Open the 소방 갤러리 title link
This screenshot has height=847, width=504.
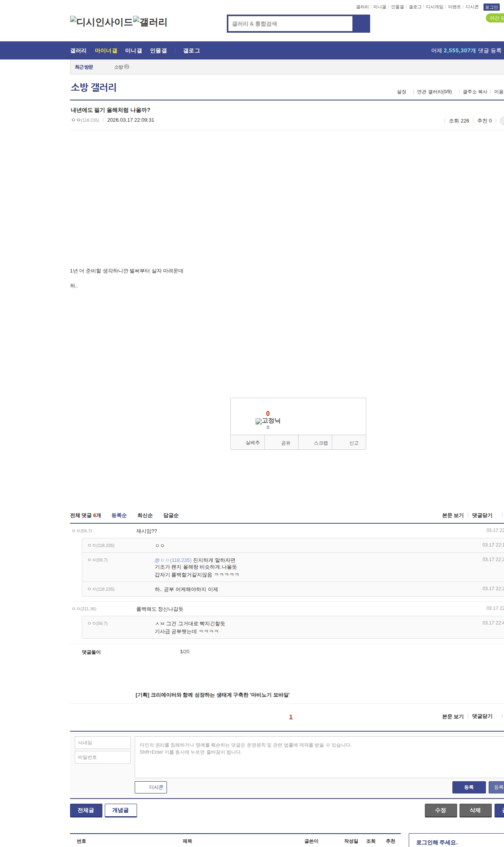click(x=94, y=87)
